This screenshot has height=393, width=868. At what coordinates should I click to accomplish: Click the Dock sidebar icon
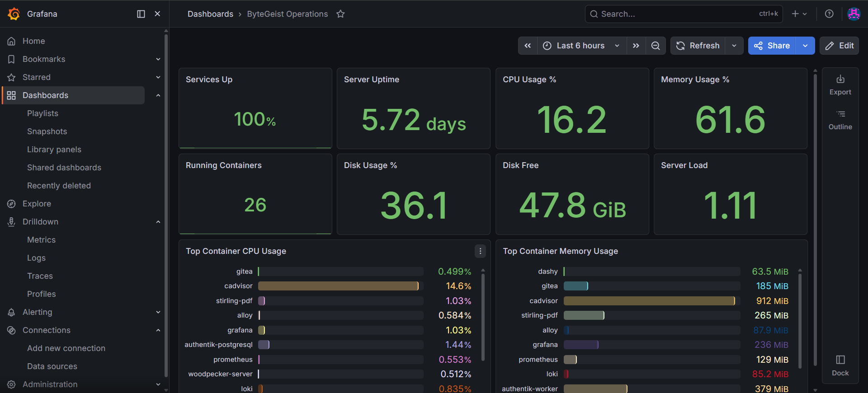(840, 365)
